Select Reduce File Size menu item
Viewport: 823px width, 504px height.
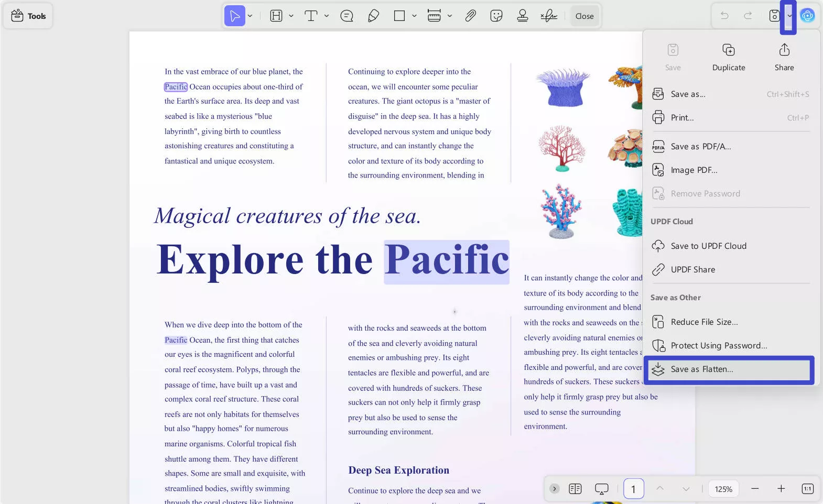[704, 322]
